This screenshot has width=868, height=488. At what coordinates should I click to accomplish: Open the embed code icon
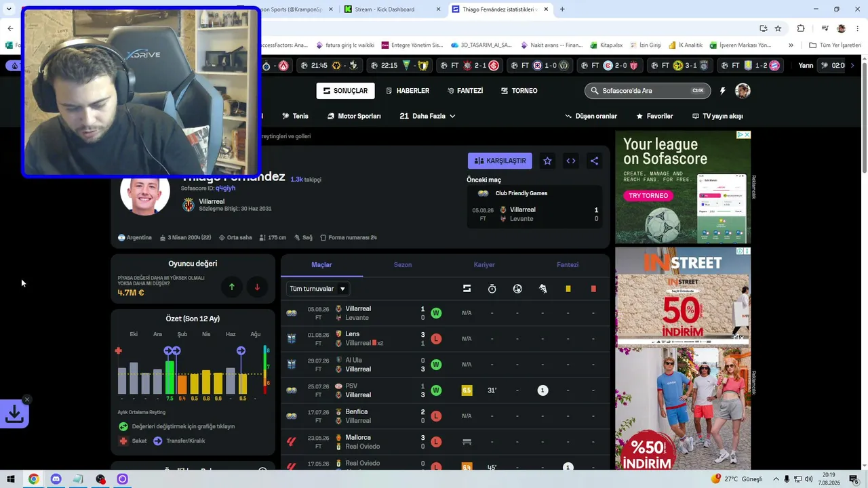click(571, 161)
